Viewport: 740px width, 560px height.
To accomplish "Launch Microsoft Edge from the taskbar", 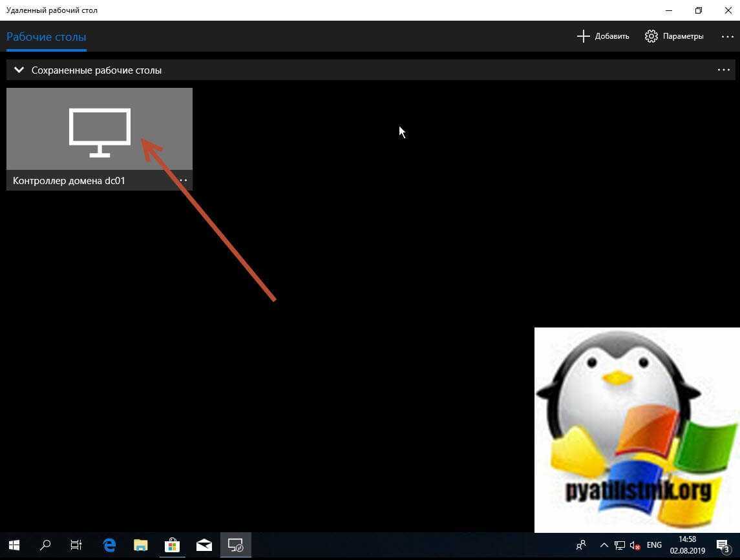I will click(x=109, y=546).
